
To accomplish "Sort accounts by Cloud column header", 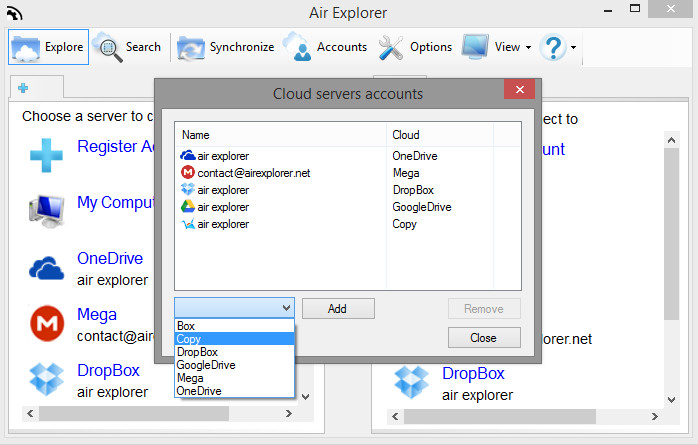I will tap(440, 135).
